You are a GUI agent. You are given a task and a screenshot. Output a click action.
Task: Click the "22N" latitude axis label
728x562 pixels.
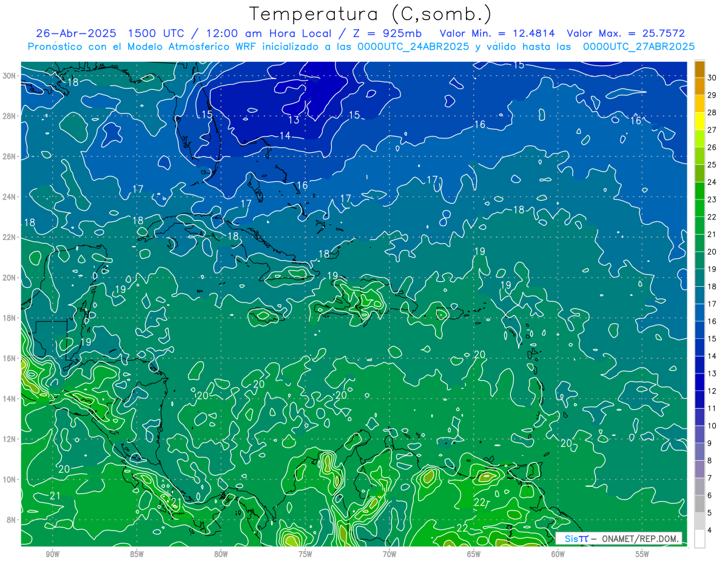pyautogui.click(x=9, y=237)
